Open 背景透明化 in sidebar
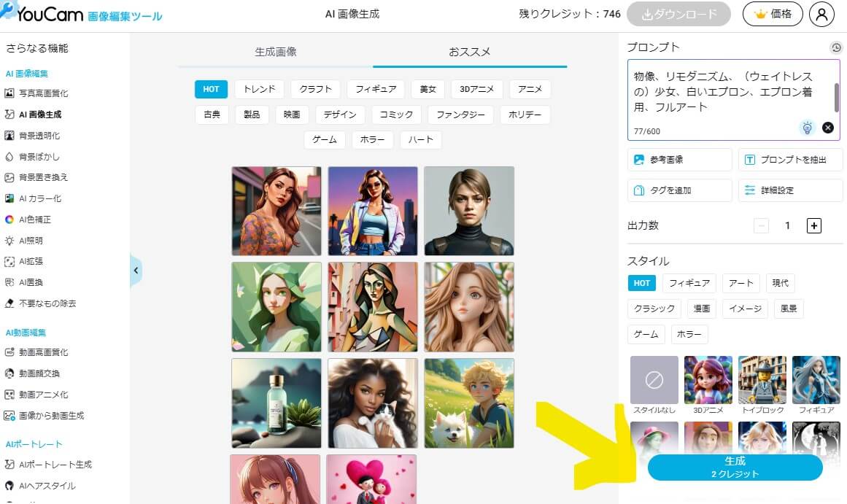The image size is (847, 504). click(x=32, y=136)
